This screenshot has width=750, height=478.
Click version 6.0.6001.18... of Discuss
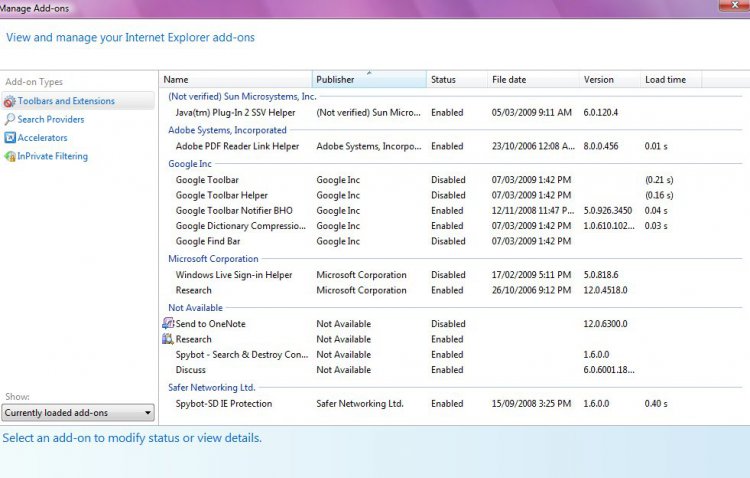(609, 370)
